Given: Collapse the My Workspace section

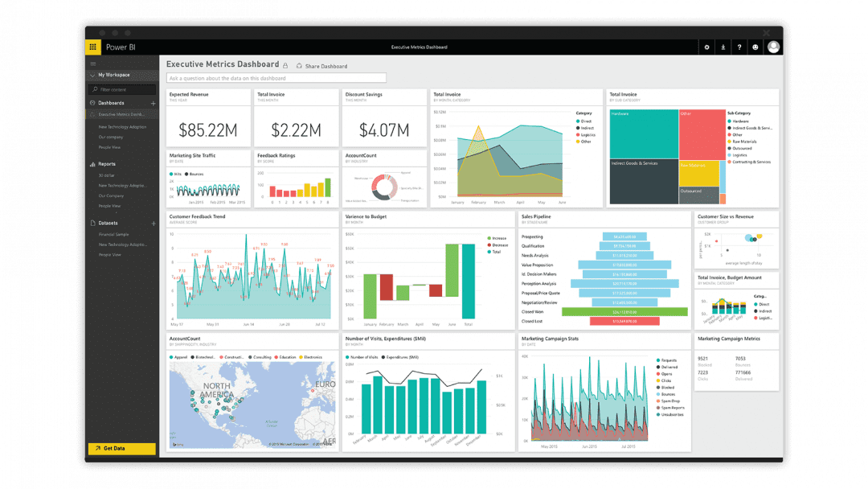Looking at the screenshot, I should [x=91, y=75].
